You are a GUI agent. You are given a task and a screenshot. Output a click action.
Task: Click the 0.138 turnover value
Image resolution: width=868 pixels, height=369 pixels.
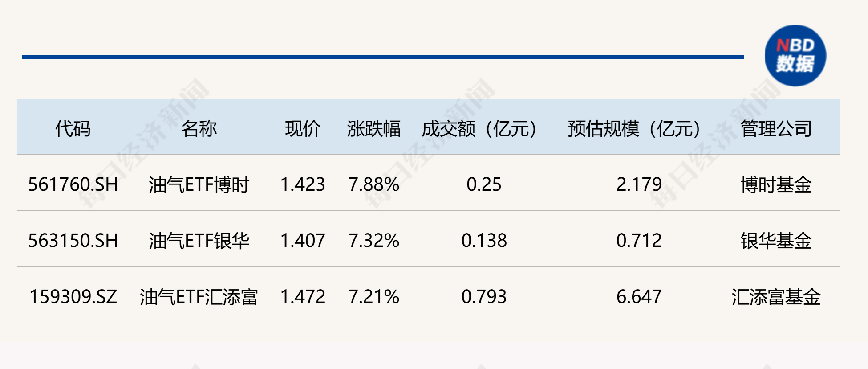[x=484, y=241]
